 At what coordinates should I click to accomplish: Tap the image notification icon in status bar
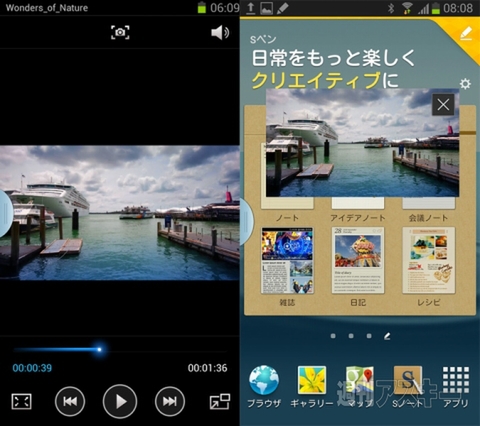coord(266,8)
